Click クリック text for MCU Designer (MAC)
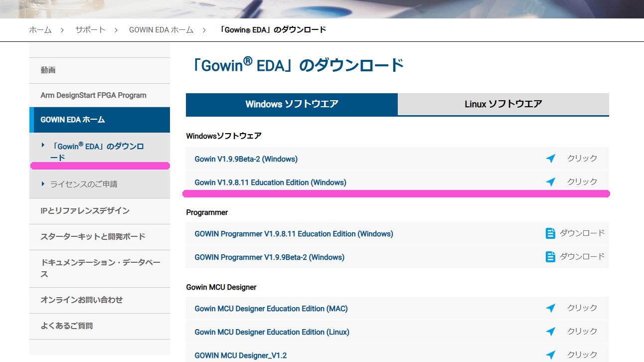 [x=582, y=308]
